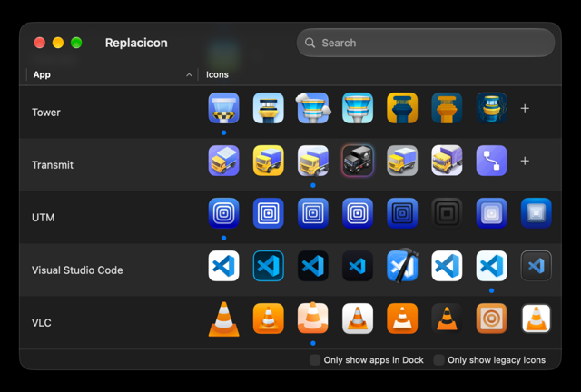The width and height of the screenshot is (581, 392).
Task: Pick the glowing Tower icon on a dark navy background
Action: (x=491, y=108)
